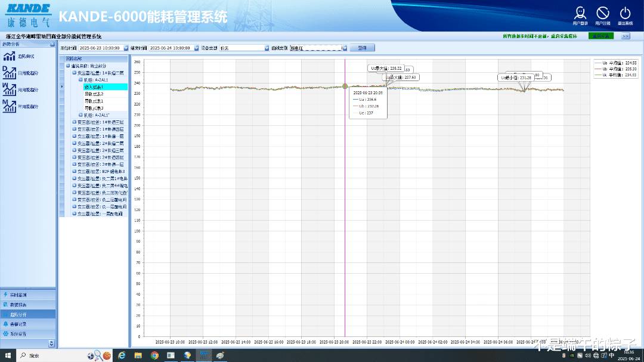Screen dimensions: 644x362
Task: Expand the 2#井道二层 tree node
Action: tap(75, 143)
